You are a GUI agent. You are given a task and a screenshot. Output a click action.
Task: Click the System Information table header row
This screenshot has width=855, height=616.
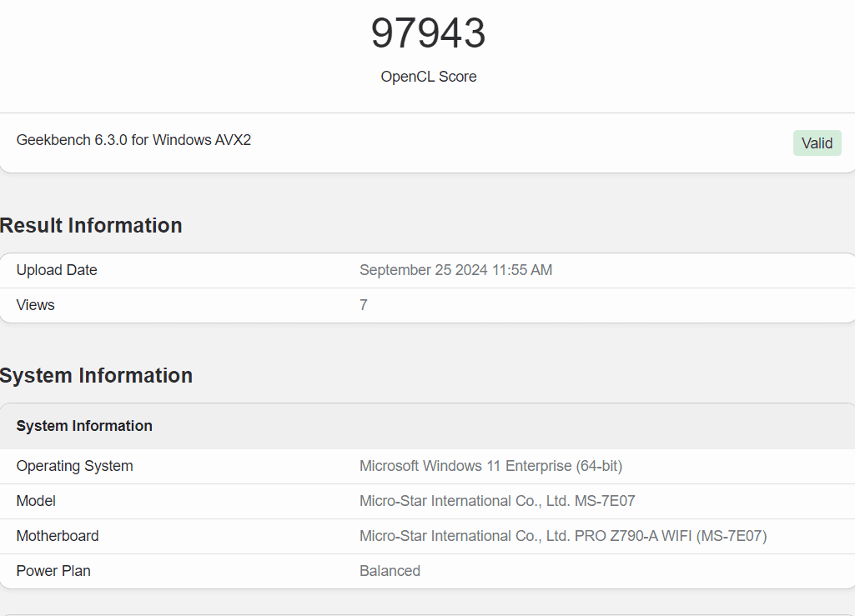[x=84, y=426]
